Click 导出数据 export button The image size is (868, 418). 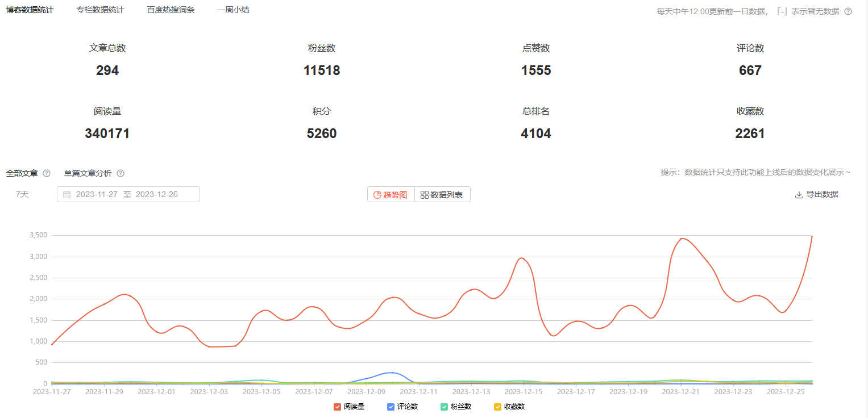(816, 194)
